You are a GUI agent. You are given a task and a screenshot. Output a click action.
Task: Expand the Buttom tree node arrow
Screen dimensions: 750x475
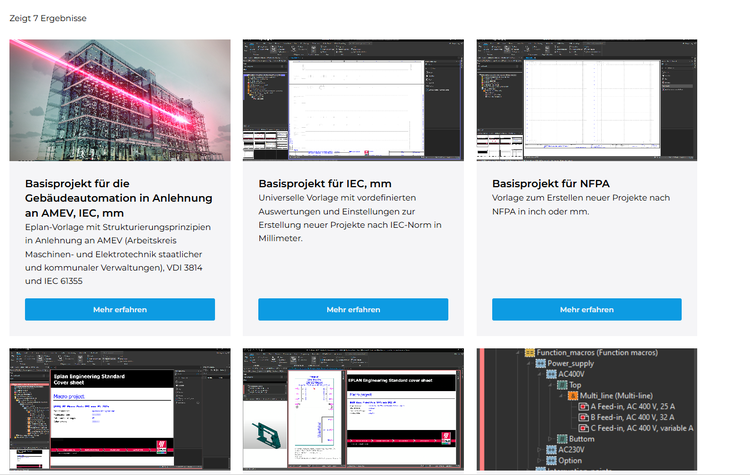click(x=550, y=439)
